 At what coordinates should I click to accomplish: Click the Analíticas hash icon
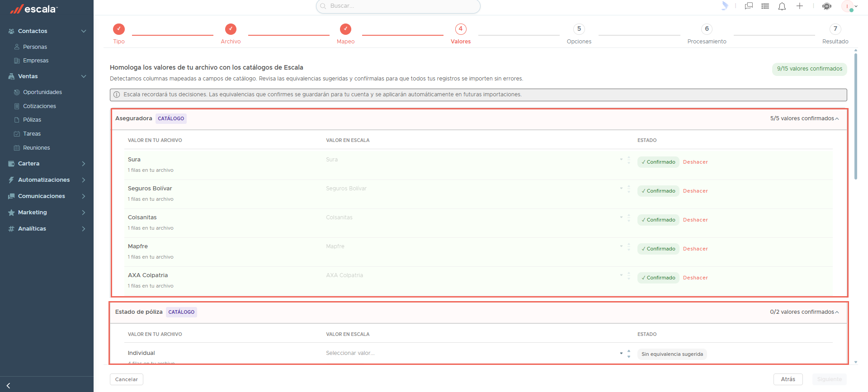click(x=11, y=229)
